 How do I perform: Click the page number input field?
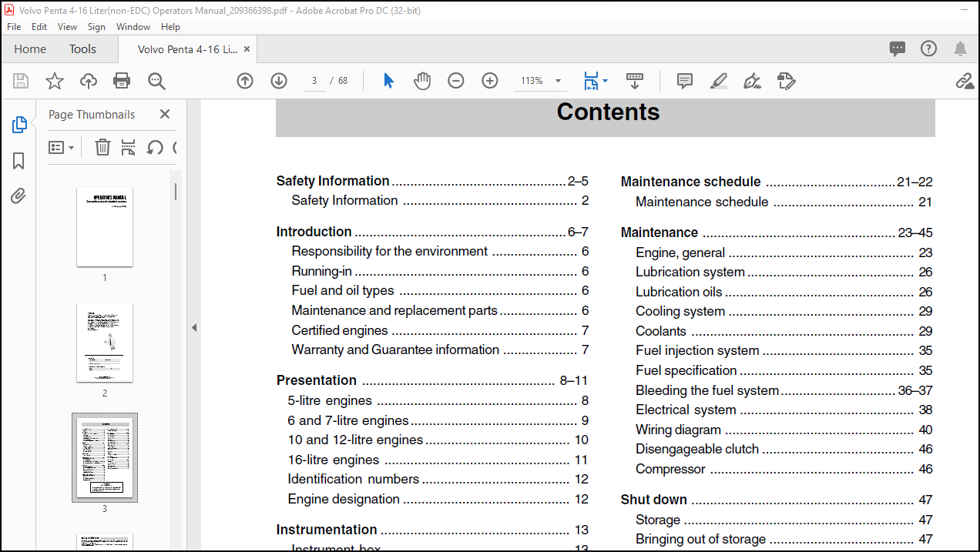314,81
